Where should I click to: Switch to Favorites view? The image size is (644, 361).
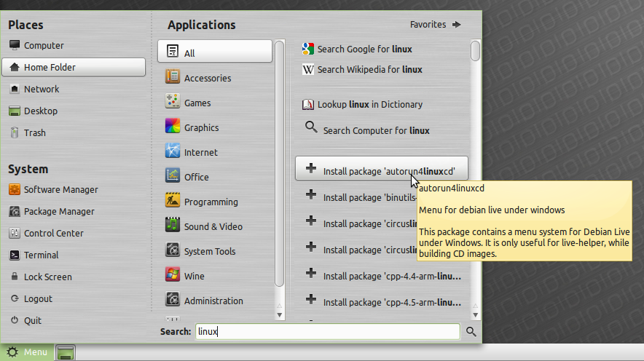pyautogui.click(x=436, y=25)
